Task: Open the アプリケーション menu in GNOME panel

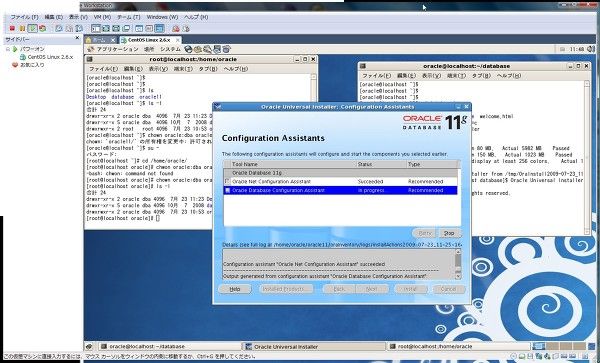Action: [117, 49]
